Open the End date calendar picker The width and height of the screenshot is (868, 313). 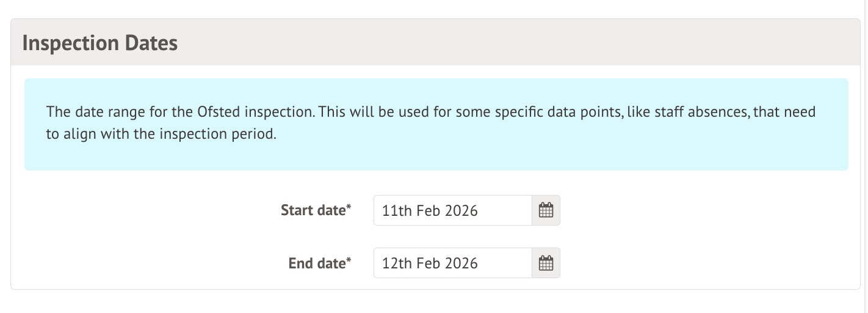pos(546,263)
